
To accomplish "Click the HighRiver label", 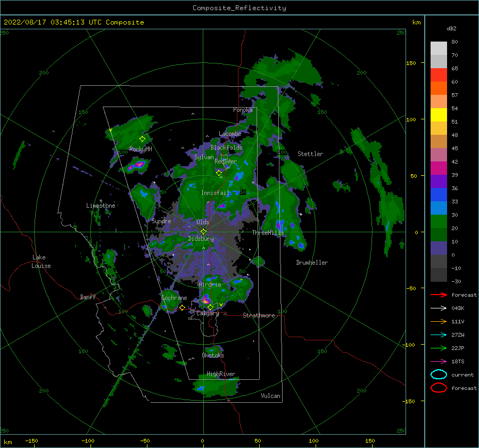I will pos(221,374).
